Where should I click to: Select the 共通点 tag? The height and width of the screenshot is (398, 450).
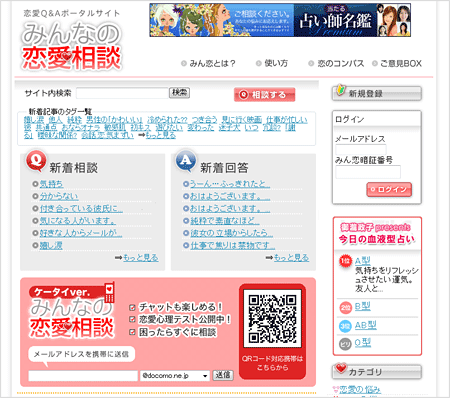[x=46, y=128]
